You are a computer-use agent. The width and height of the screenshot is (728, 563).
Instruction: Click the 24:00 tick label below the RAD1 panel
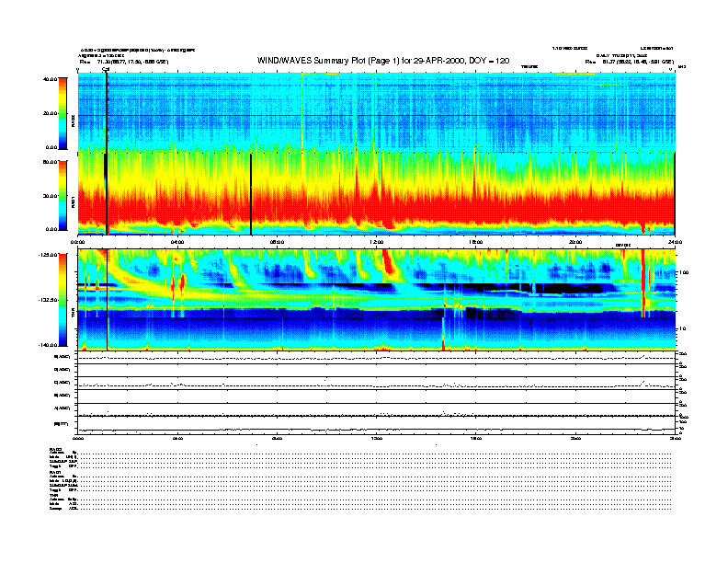[x=675, y=242]
